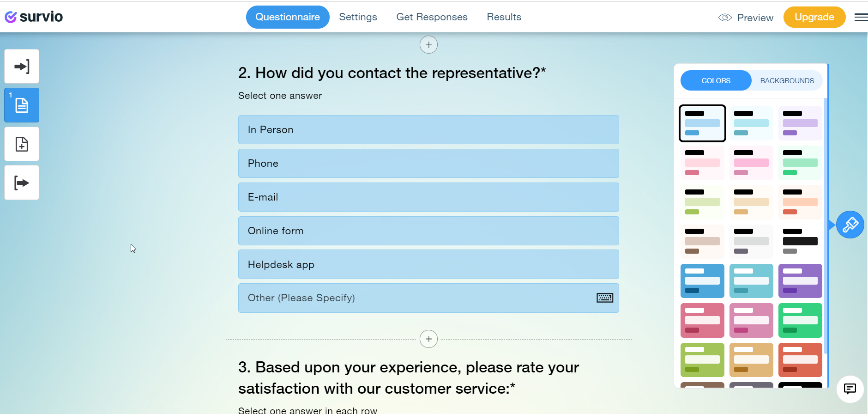Viewport: 868px width, 414px height.
Task: Apply the solid green color theme
Action: coord(800,320)
